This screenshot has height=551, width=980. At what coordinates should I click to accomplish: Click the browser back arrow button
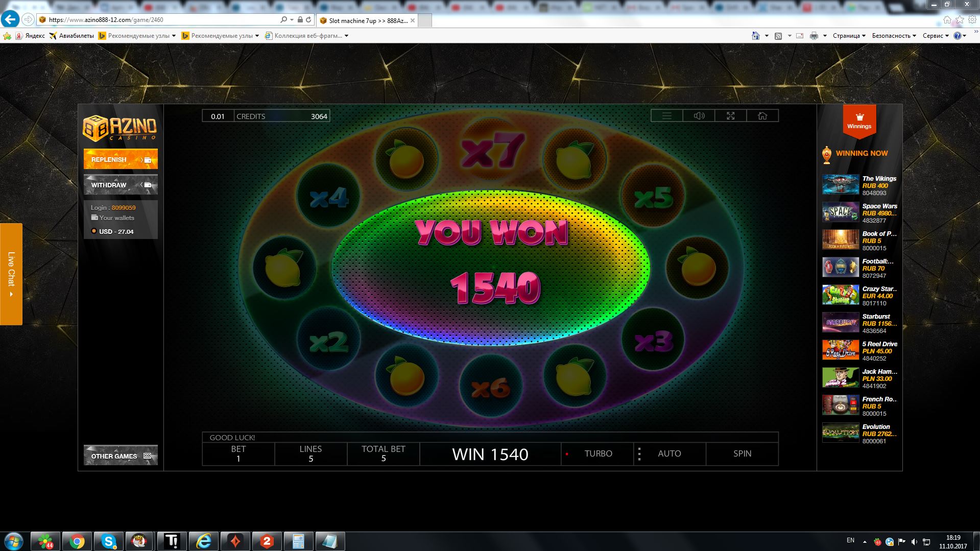click(x=10, y=20)
